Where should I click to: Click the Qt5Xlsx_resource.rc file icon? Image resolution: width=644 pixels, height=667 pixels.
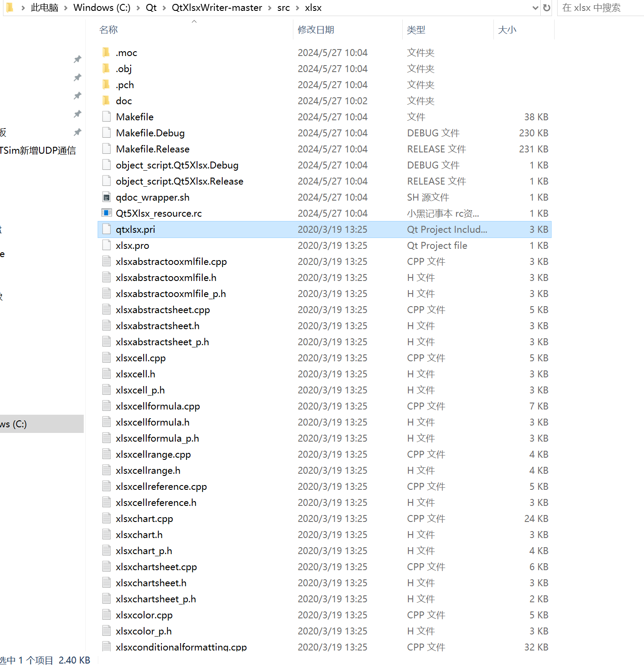click(x=106, y=213)
